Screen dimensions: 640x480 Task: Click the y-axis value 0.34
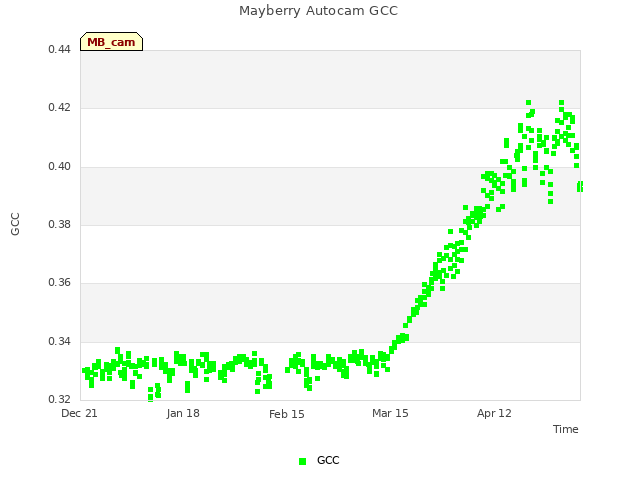pos(60,341)
